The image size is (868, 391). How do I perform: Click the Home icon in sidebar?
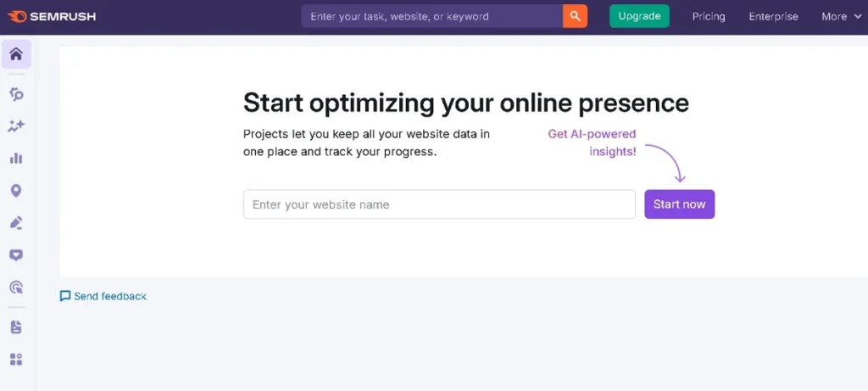[x=16, y=54]
